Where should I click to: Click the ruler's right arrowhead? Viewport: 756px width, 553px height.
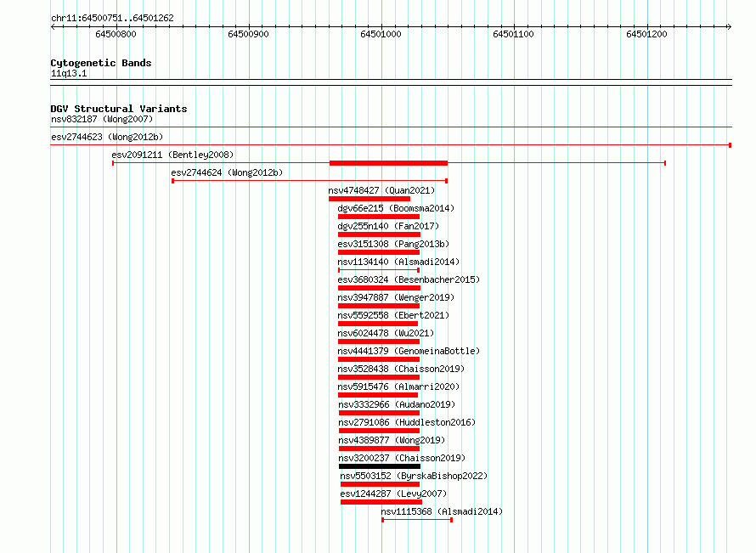tap(730, 27)
